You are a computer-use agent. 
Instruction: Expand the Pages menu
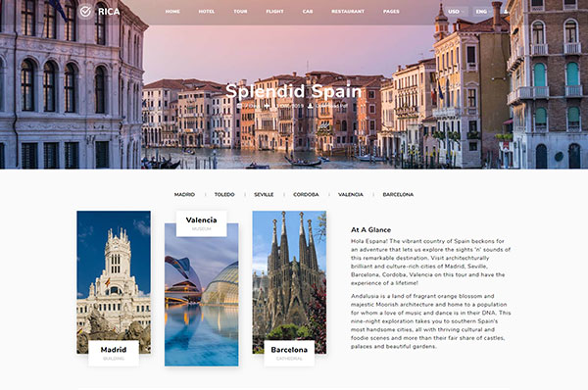pyautogui.click(x=391, y=12)
